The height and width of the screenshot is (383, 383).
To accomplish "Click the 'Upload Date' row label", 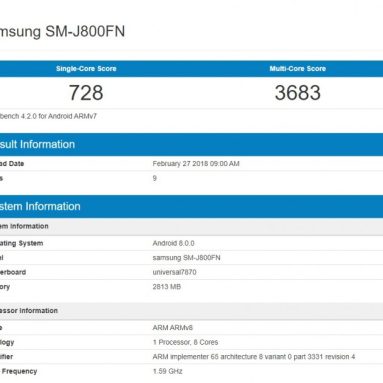I will click(x=12, y=164).
